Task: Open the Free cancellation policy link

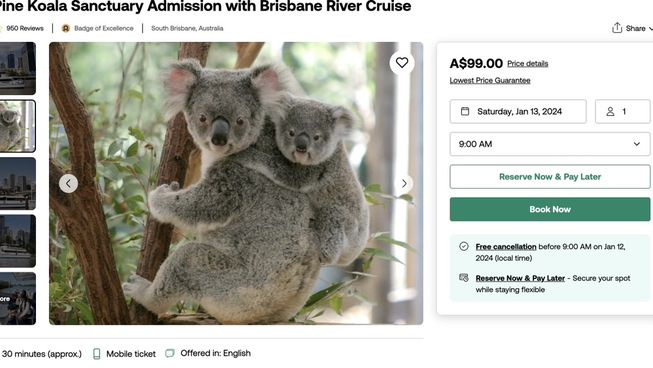Action: 506,246
